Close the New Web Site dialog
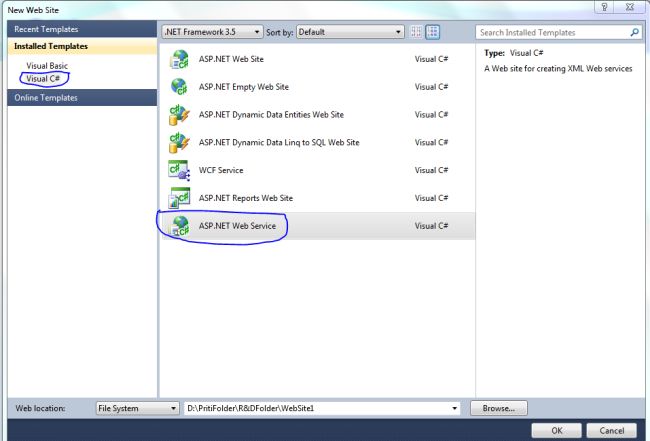 (630, 7)
